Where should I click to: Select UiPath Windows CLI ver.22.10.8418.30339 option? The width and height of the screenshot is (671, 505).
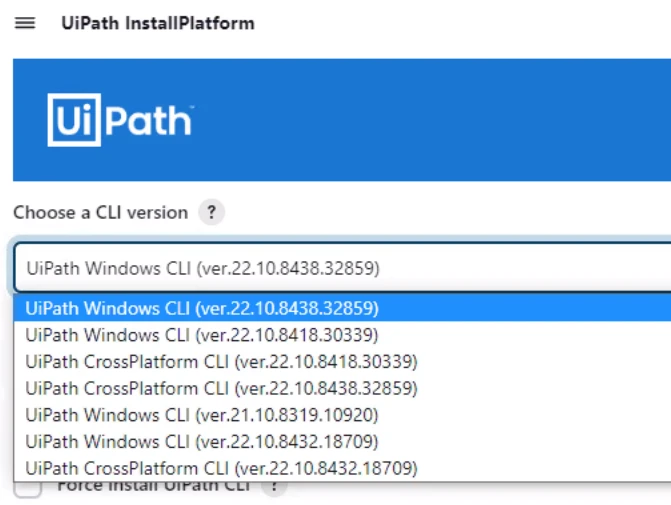click(342, 335)
